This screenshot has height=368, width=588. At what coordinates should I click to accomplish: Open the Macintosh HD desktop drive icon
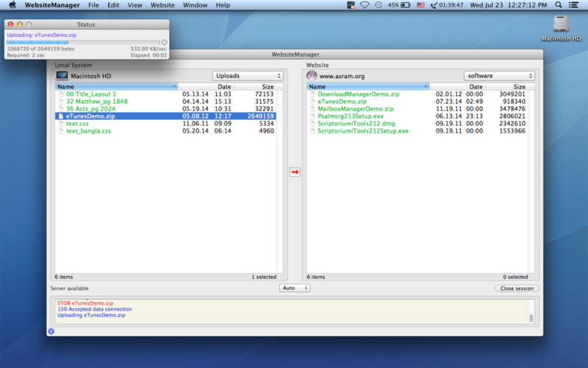pos(562,24)
